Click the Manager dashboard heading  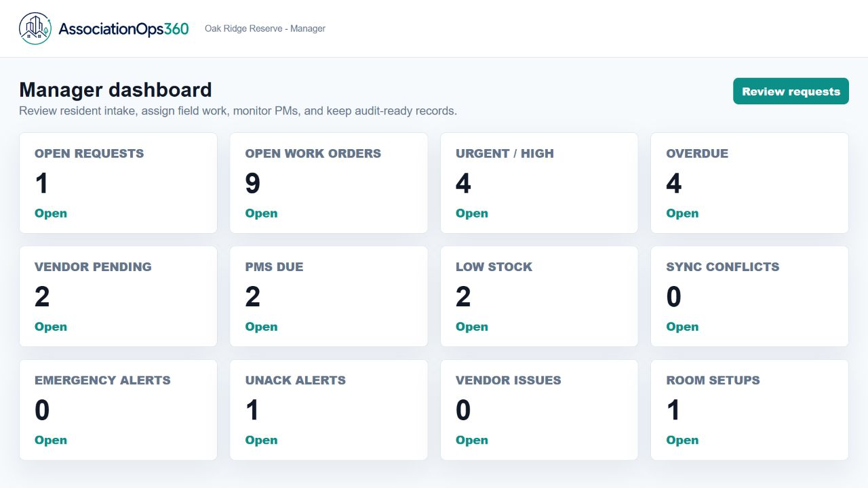115,89
